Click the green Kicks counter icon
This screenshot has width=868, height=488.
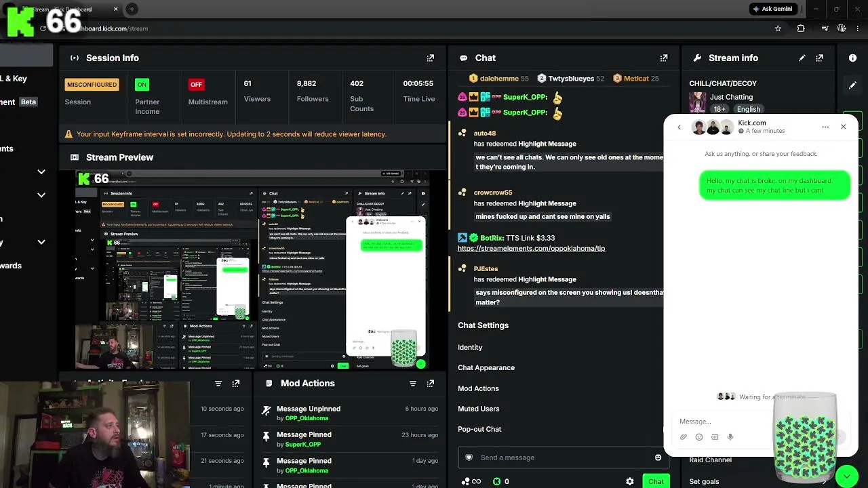(497, 481)
